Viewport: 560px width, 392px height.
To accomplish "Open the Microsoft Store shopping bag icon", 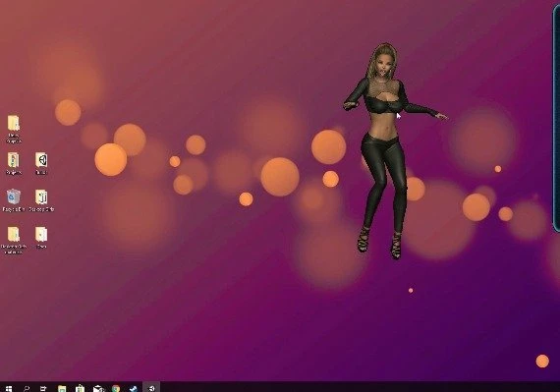I will point(80,388).
